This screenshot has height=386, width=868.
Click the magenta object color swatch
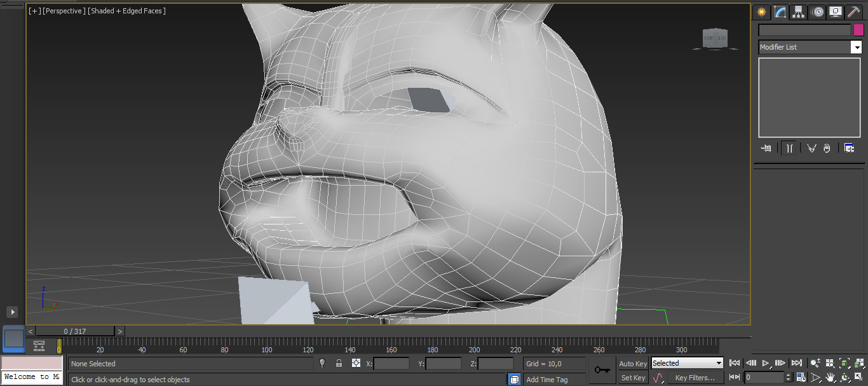[858, 30]
